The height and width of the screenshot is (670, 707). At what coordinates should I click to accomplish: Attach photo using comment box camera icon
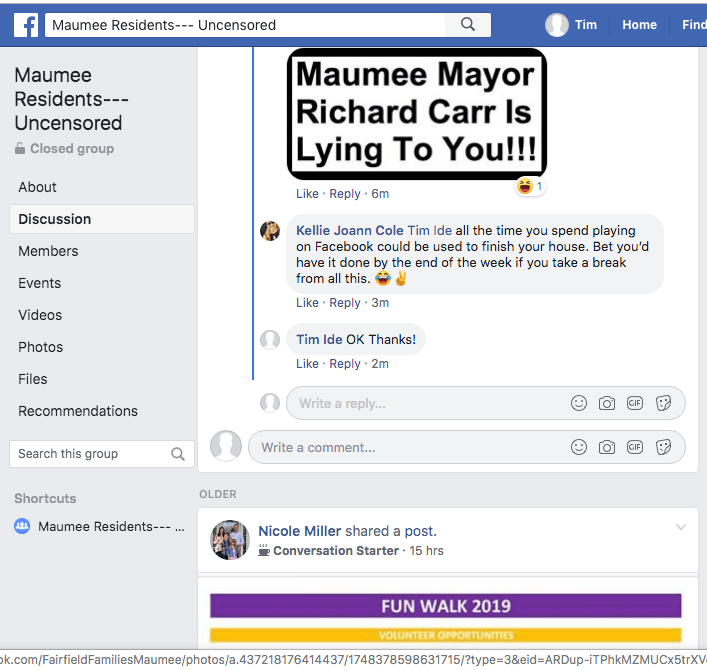pos(606,447)
